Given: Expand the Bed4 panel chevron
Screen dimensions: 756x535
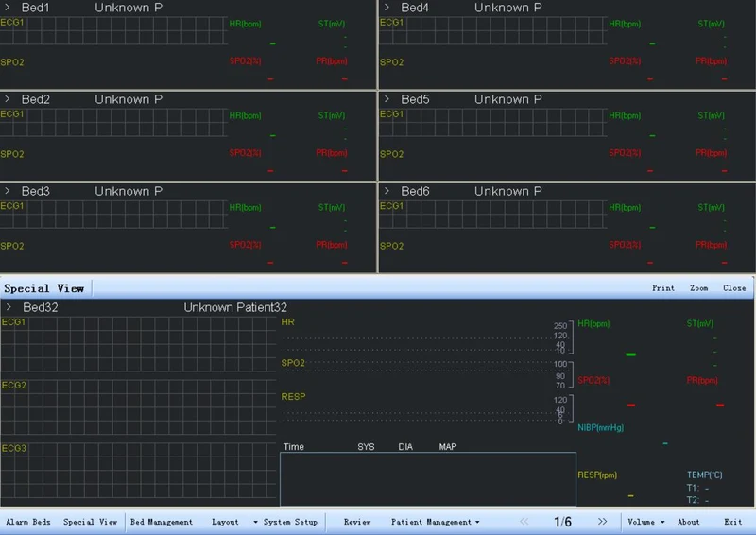Looking at the screenshot, I should [x=387, y=8].
